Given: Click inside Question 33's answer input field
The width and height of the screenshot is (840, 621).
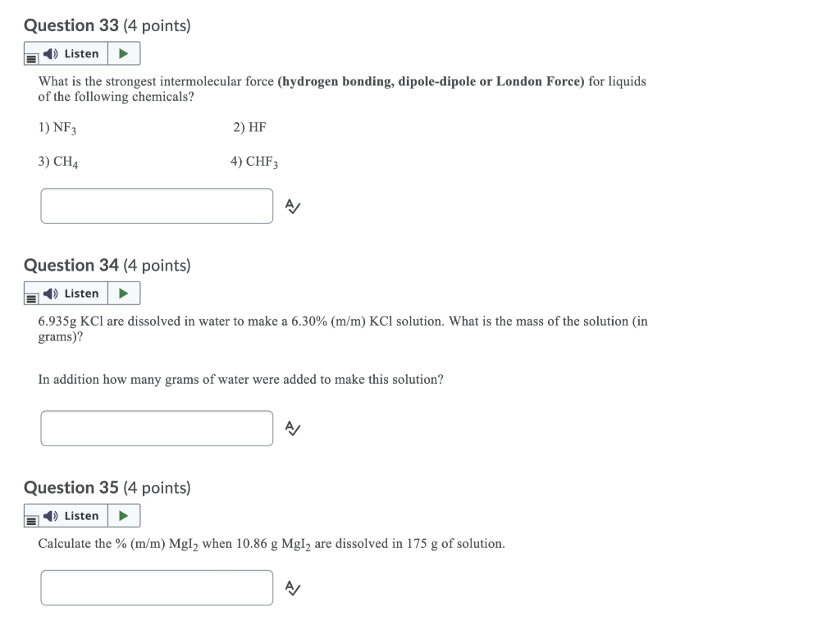Looking at the screenshot, I should tap(156, 206).
